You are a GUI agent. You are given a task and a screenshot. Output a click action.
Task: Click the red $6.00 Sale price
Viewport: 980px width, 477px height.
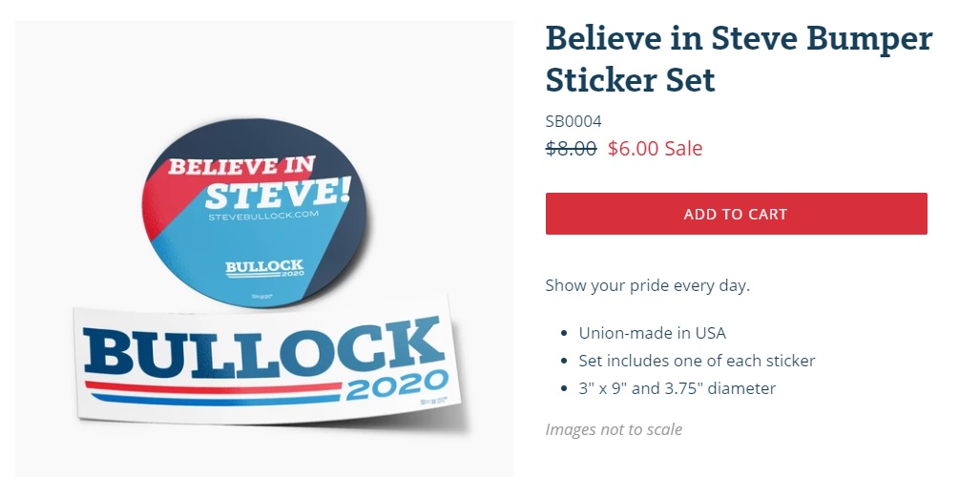tap(655, 148)
